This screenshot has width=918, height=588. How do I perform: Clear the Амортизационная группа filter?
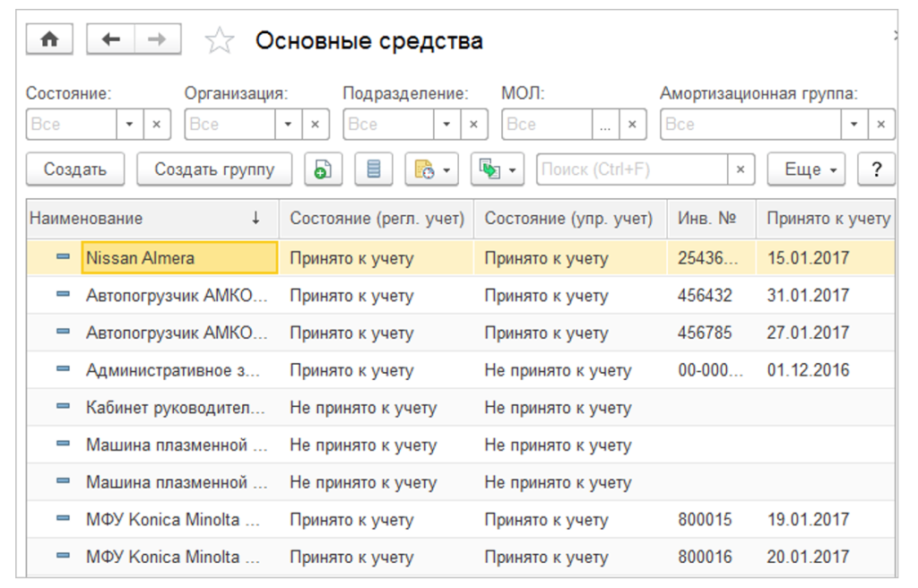pyautogui.click(x=881, y=125)
